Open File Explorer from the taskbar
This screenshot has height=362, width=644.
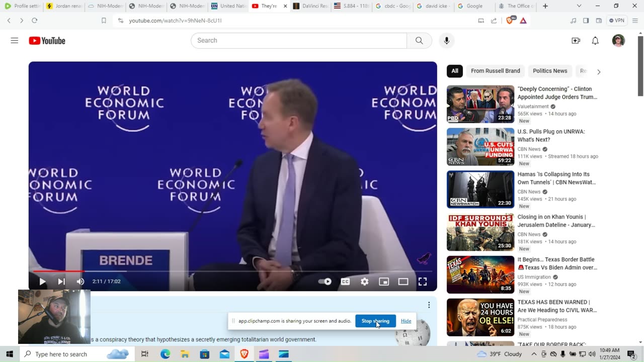185,354
